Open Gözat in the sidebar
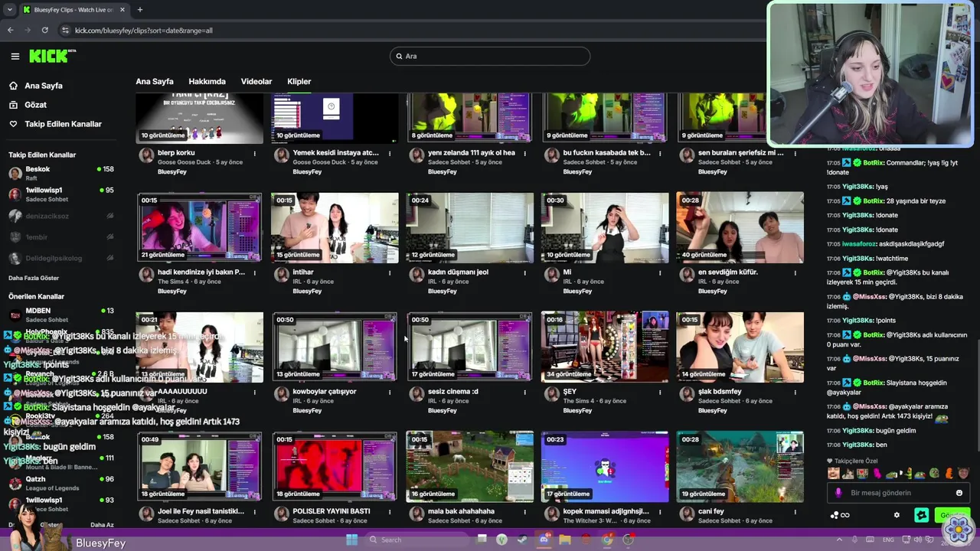The image size is (980, 551). 35,105
